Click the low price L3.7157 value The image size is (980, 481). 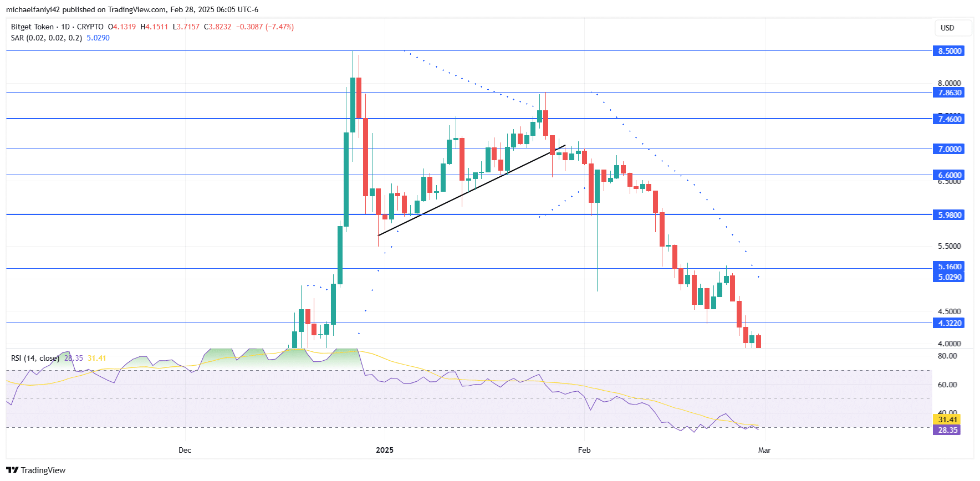click(x=186, y=27)
